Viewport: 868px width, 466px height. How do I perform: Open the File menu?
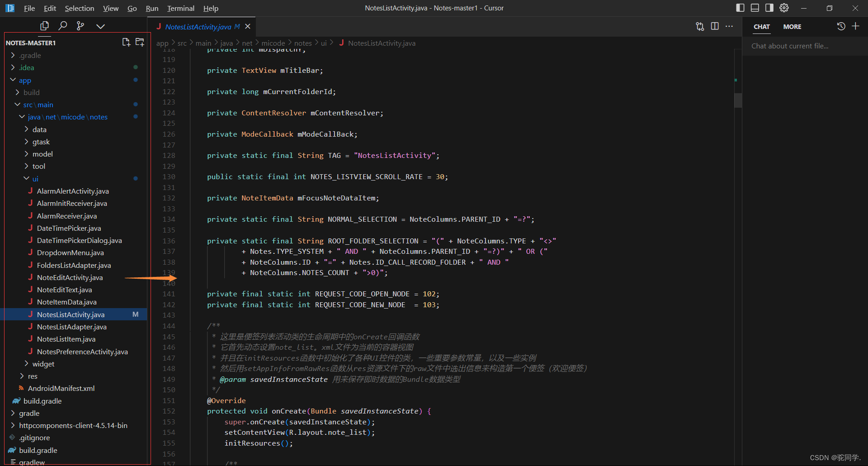coord(29,8)
